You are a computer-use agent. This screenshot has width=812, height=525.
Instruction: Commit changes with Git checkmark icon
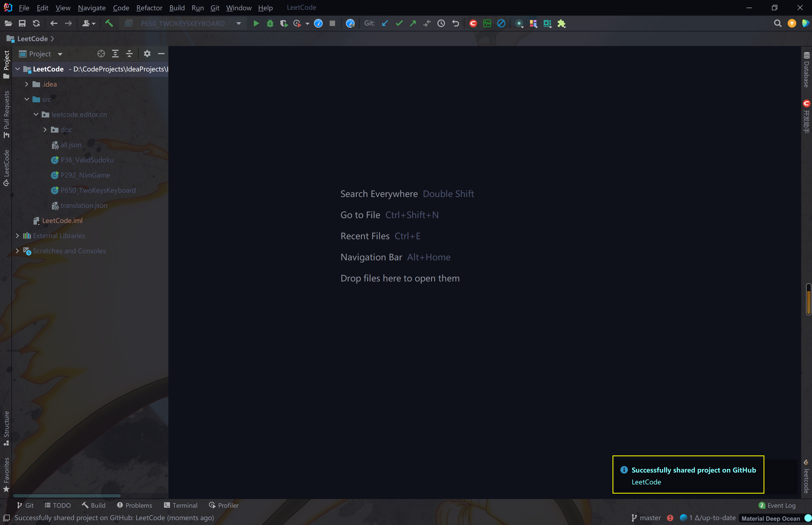point(399,24)
